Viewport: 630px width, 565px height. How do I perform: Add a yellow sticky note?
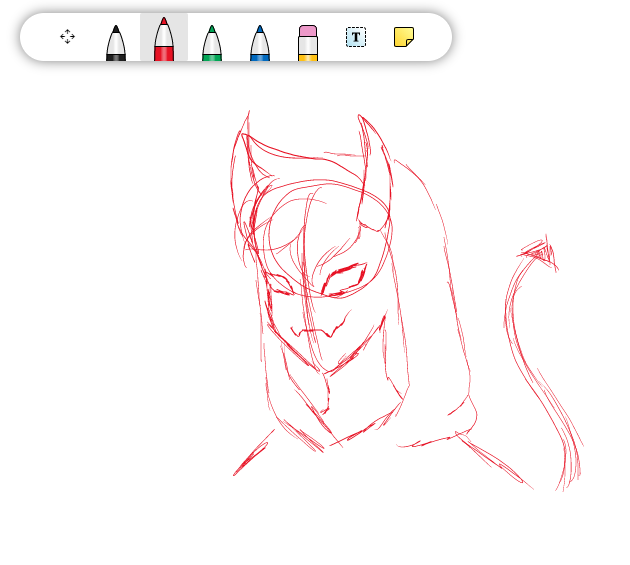coord(404,37)
